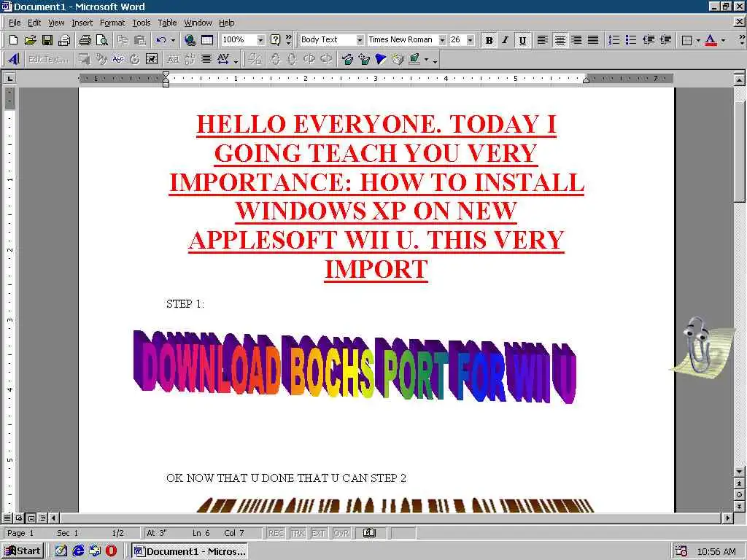The width and height of the screenshot is (747, 560).
Task: Click the WordArt Character Spacing AV icon
Action: pyautogui.click(x=223, y=59)
